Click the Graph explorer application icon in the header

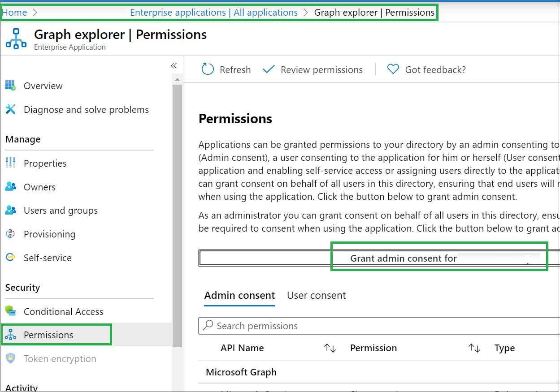[16, 38]
